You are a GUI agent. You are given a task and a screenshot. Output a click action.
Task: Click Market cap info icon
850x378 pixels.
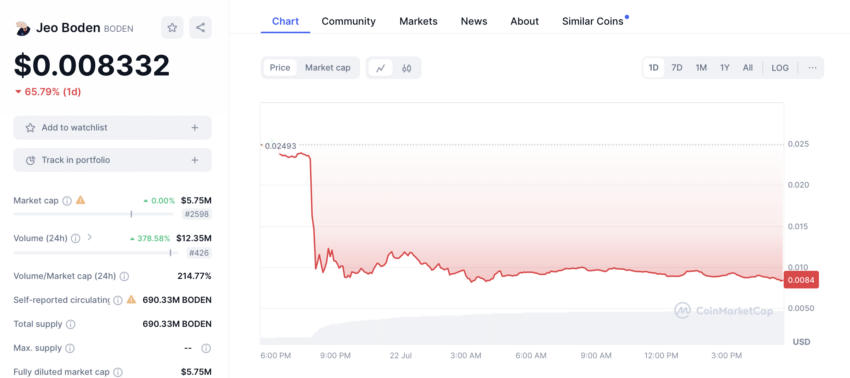coord(67,201)
